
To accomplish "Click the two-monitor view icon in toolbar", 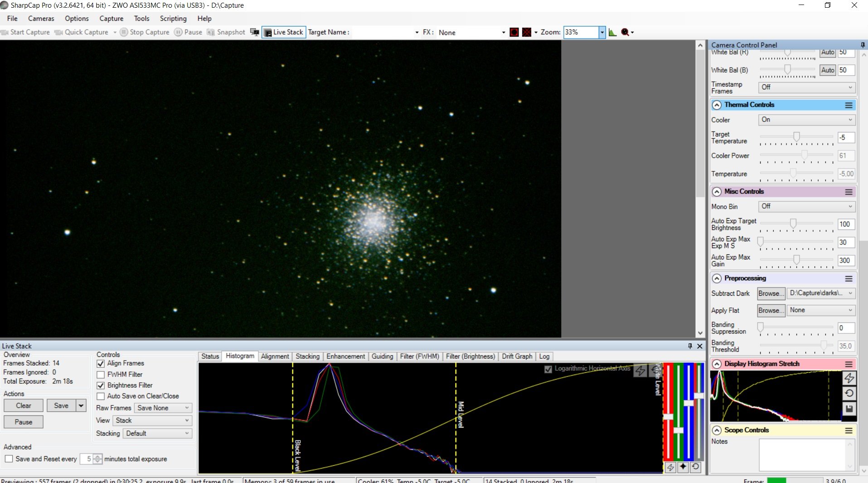I will point(255,32).
